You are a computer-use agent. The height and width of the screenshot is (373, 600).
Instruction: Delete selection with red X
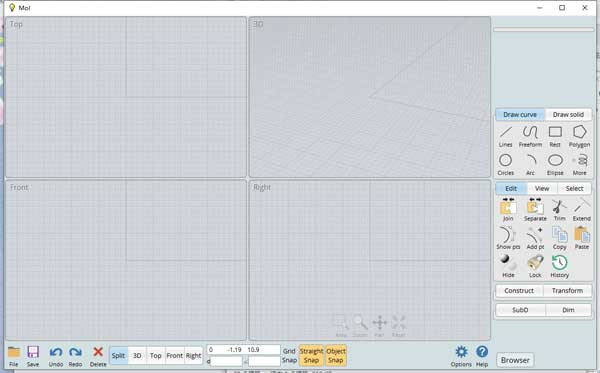(98, 356)
